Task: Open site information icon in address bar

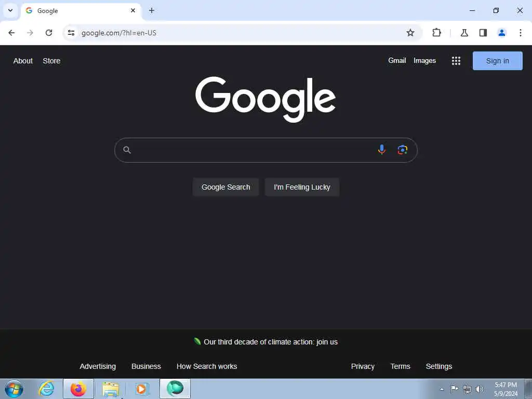Action: click(71, 33)
